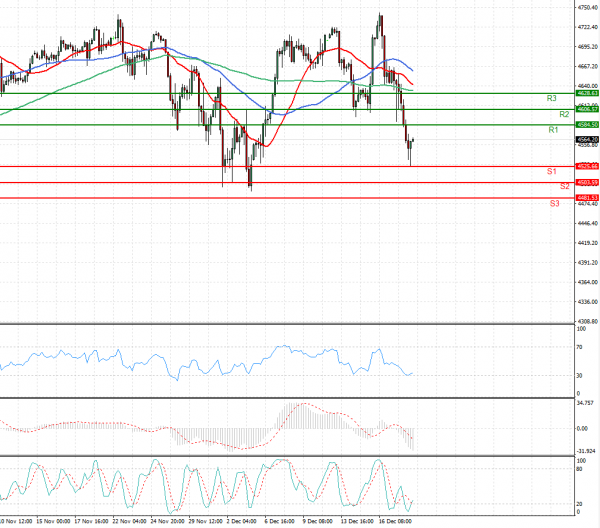Click the S2 support label
The height and width of the screenshot is (528, 600).
(x=564, y=186)
